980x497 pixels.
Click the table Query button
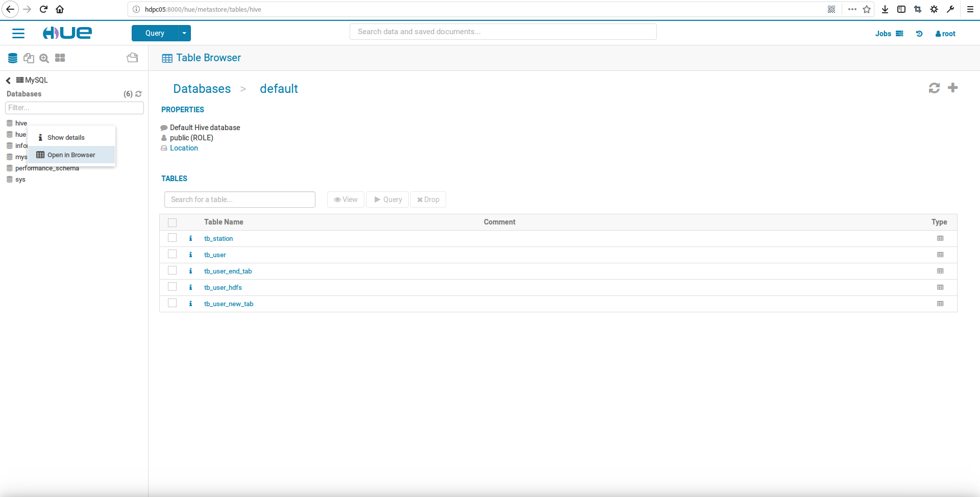(387, 200)
